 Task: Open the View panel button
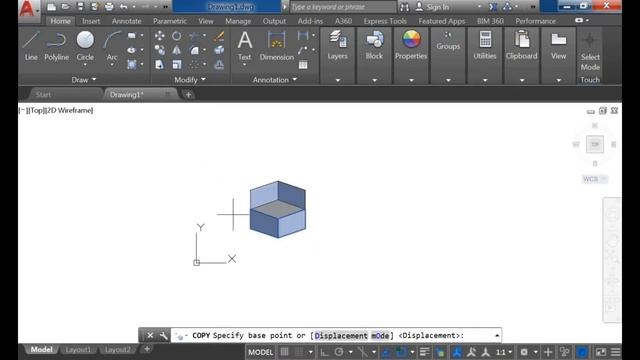pos(558,45)
